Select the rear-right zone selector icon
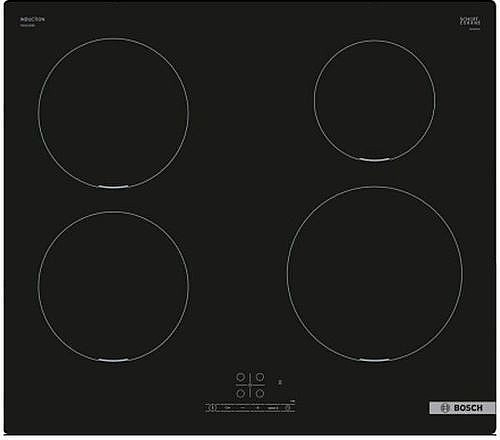Screen dimensions: 500x440 coord(260,377)
